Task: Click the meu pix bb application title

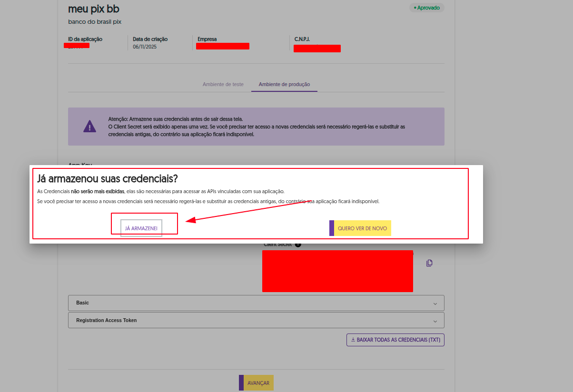Action: pyautogui.click(x=94, y=9)
